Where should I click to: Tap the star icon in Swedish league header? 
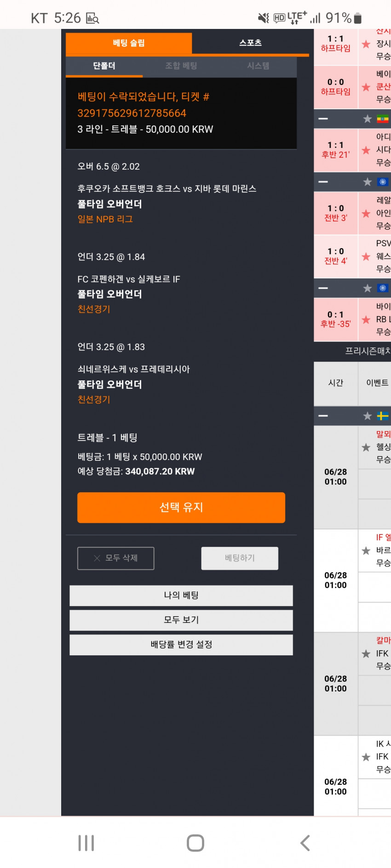367,416
